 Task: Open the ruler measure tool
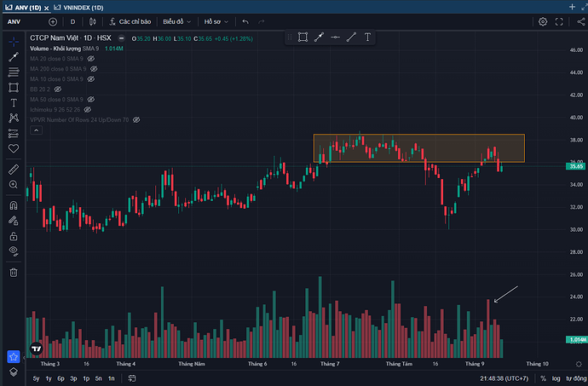(x=13, y=169)
